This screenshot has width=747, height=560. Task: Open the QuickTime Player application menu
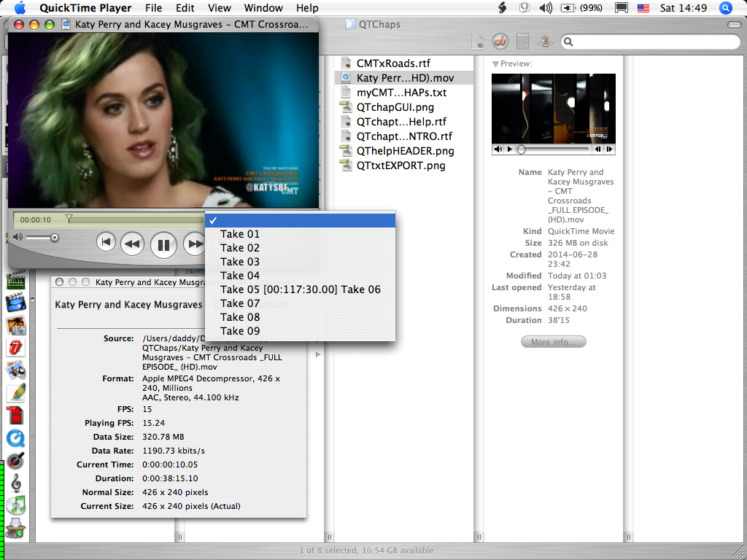[x=85, y=8]
